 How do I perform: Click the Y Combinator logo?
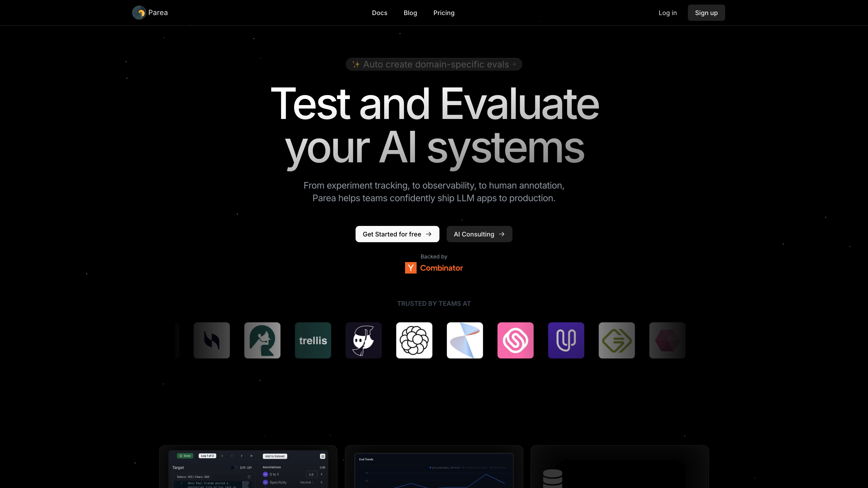click(434, 268)
